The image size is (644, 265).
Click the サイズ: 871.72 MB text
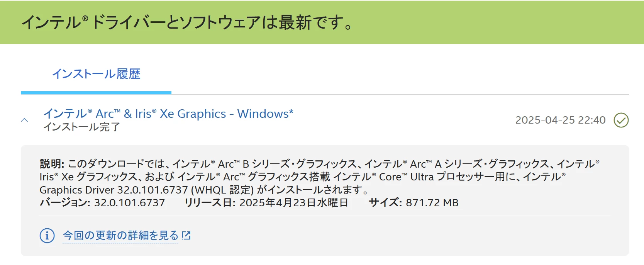(x=414, y=203)
